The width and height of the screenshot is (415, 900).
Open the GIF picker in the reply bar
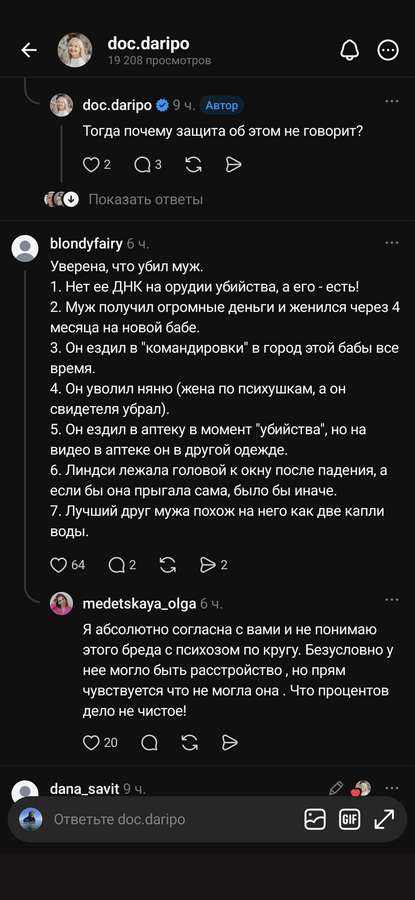click(349, 819)
